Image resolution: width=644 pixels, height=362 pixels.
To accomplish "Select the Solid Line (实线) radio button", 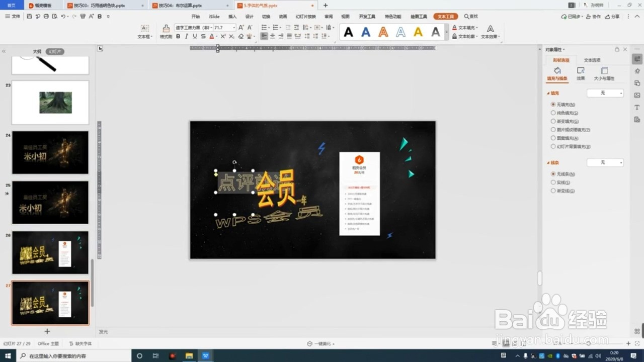I will (x=553, y=183).
